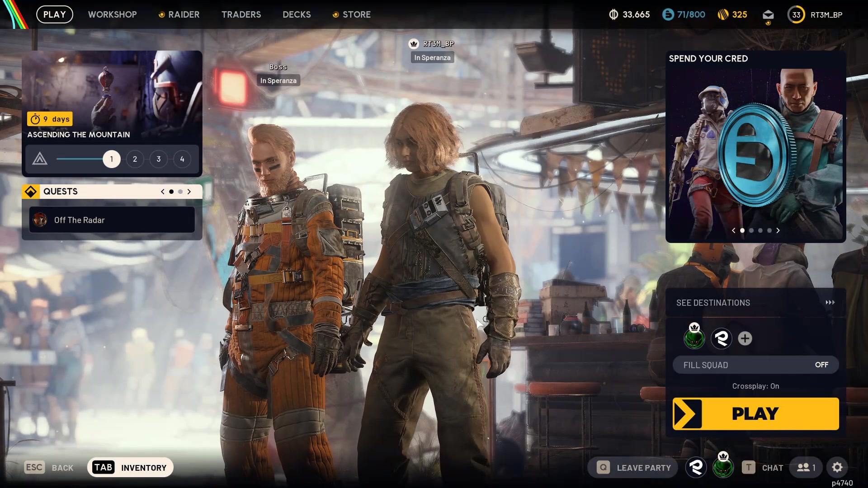
Task: Click the add squad member plus icon
Action: pyautogui.click(x=745, y=338)
